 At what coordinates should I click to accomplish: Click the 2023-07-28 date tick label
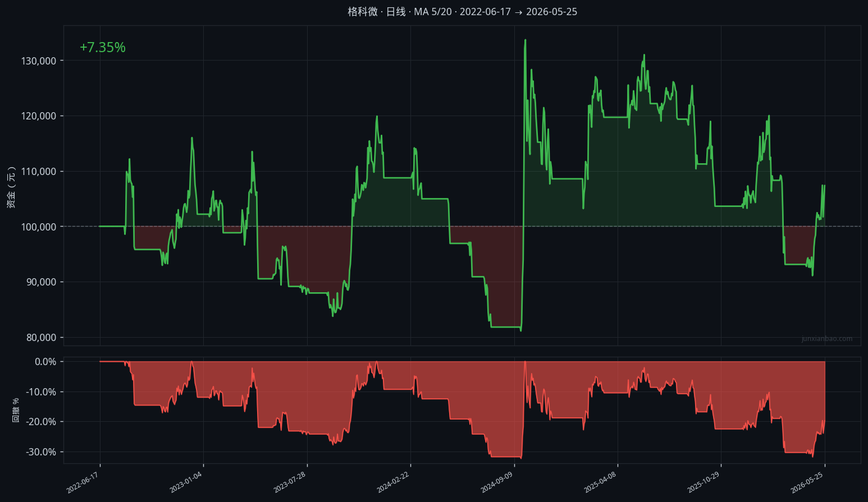point(290,483)
